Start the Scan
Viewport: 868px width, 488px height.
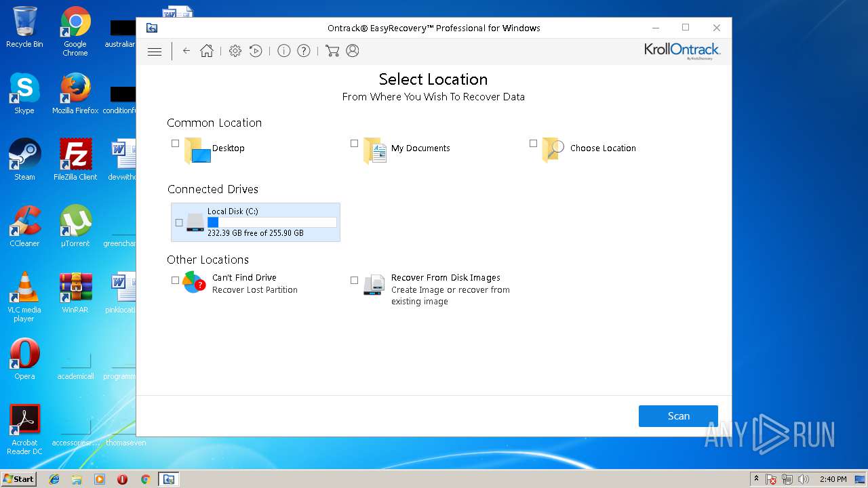[678, 416]
